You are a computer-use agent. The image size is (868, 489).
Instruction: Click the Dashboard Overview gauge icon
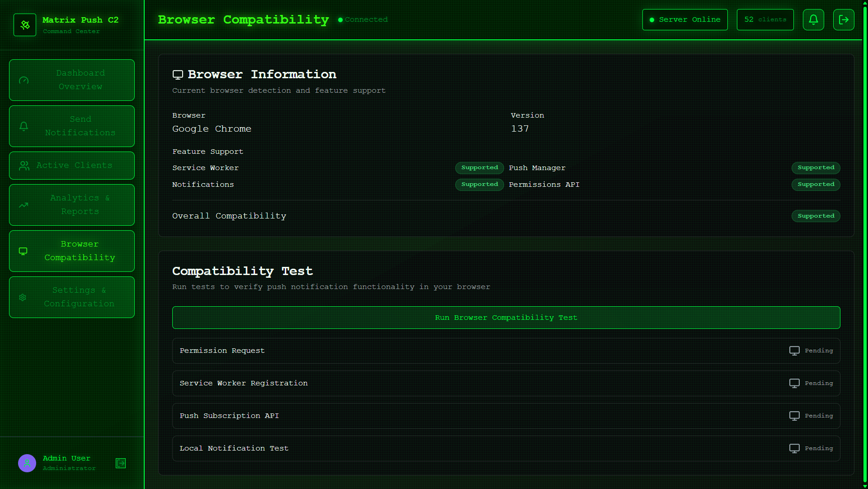pyautogui.click(x=24, y=80)
